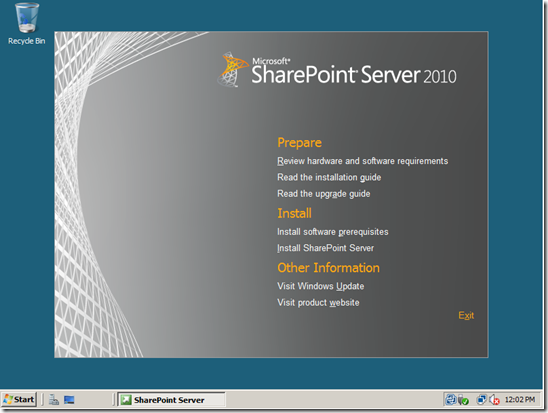Open Read the installation guide link
This screenshot has height=413, width=548.
pos(329,177)
